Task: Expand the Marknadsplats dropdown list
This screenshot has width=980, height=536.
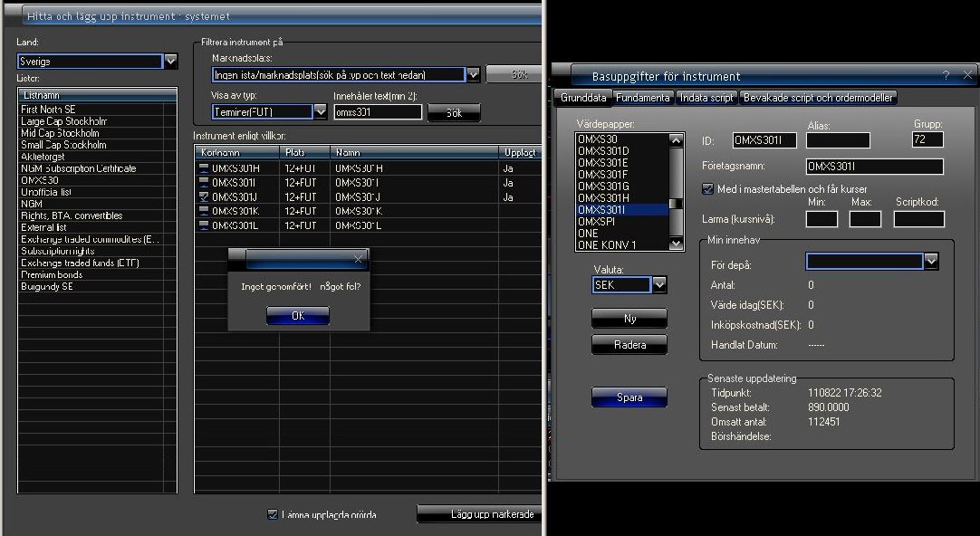Action: [473, 74]
